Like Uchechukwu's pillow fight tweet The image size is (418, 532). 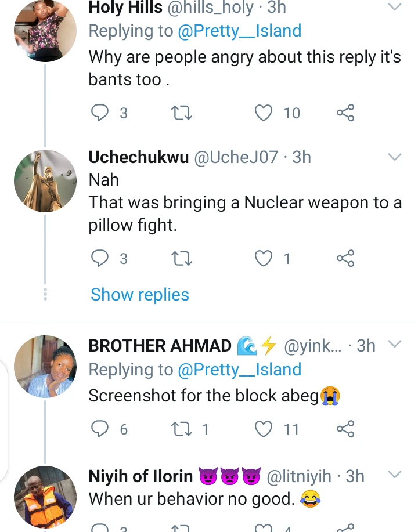coord(264,258)
